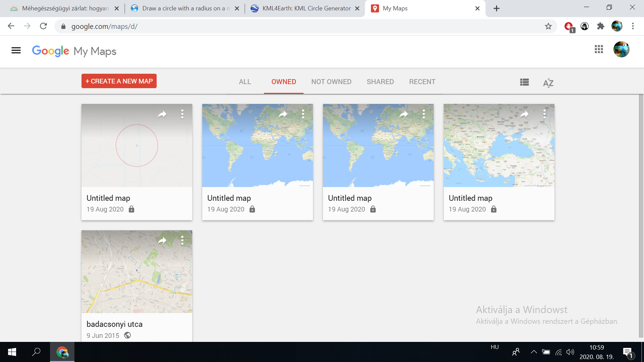Screen dimensions: 644x362
Task: Reload the current page
Action: pyautogui.click(x=43, y=26)
